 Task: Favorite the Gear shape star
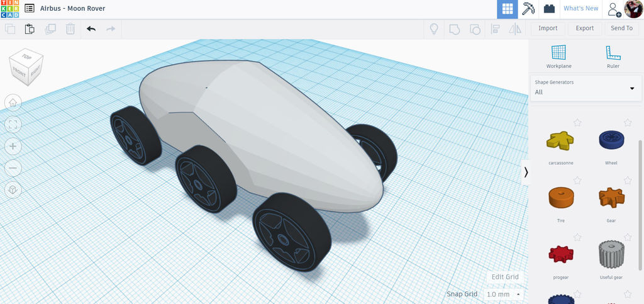[628, 180]
